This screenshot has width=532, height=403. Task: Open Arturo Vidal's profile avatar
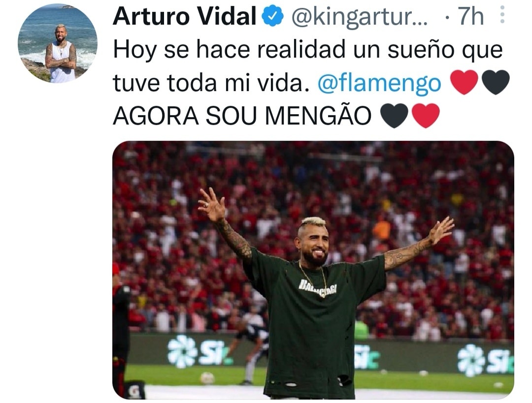tap(57, 43)
